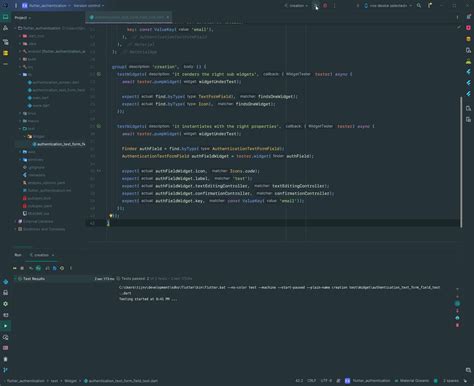This screenshot has width=474, height=386.
Task: Click the Material Oceanic theme indicator
Action: [412, 381]
